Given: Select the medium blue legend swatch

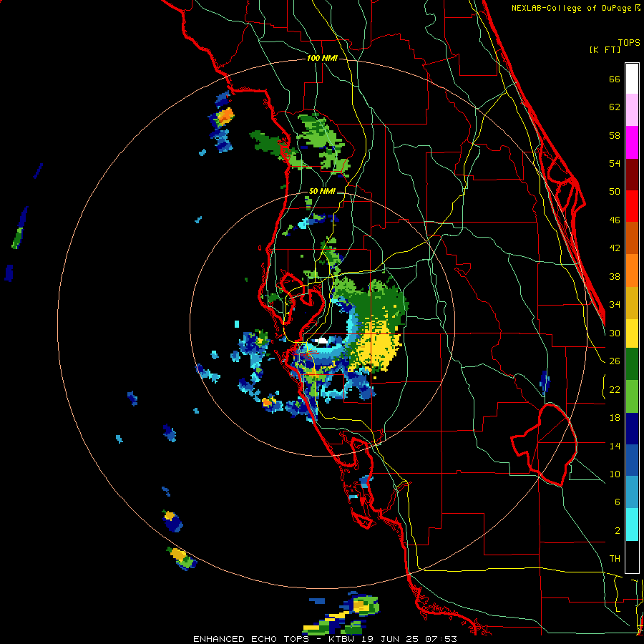Looking at the screenshot, I should pos(632,461).
